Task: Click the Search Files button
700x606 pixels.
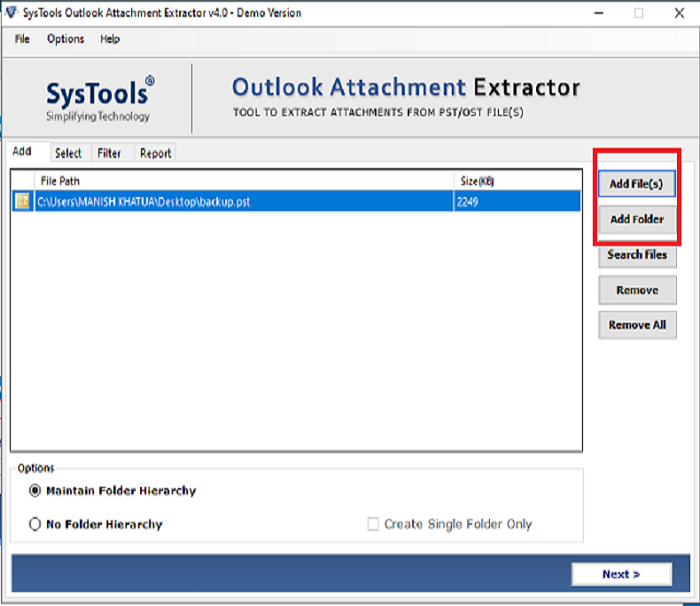Action: 637,255
